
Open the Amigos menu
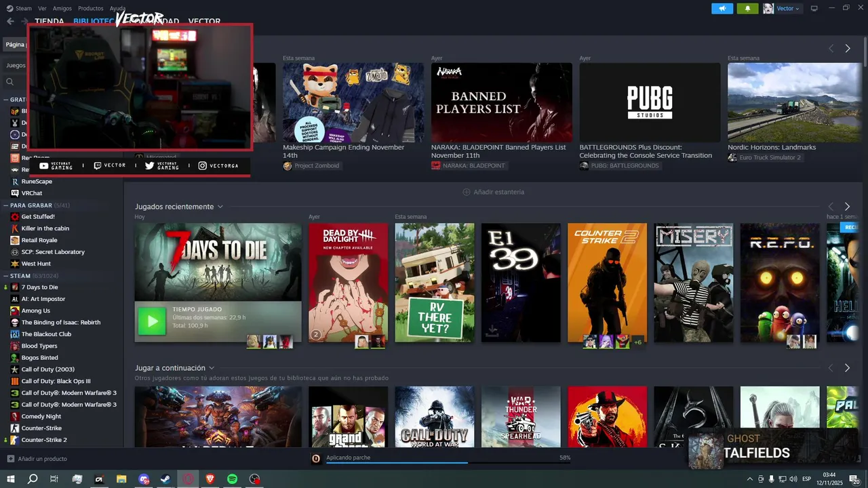click(x=62, y=8)
